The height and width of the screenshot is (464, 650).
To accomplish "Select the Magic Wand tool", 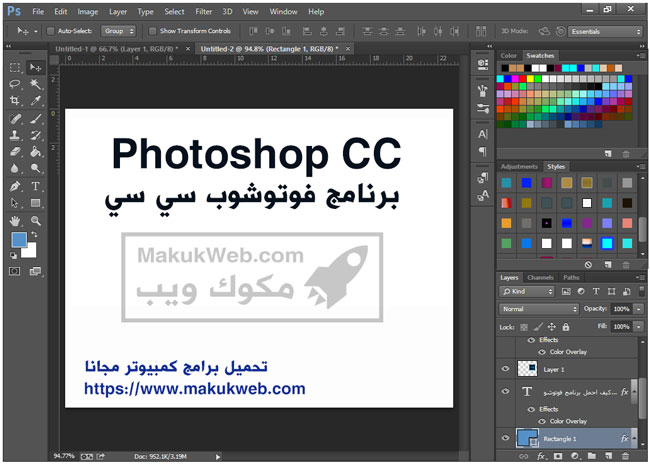I will click(x=36, y=84).
